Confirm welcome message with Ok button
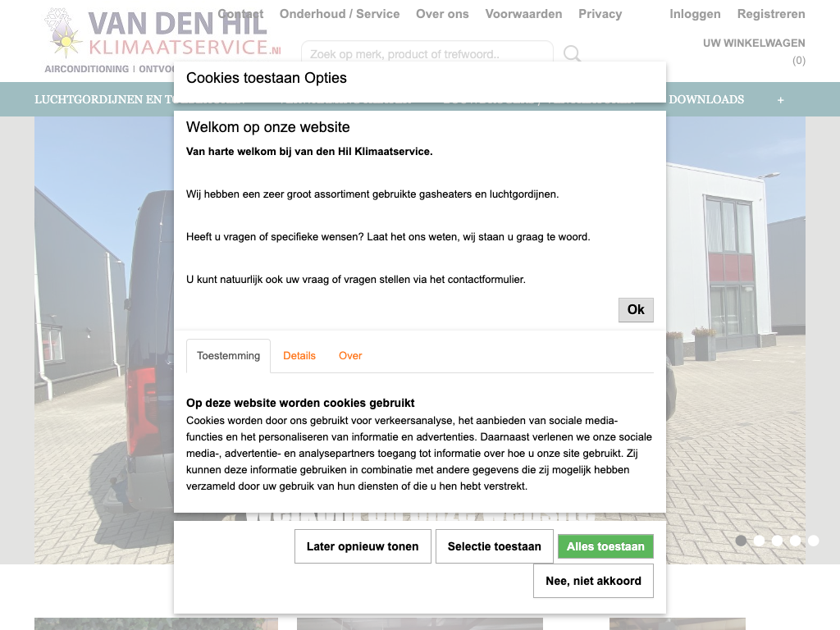The width and height of the screenshot is (840, 630). 636,309
